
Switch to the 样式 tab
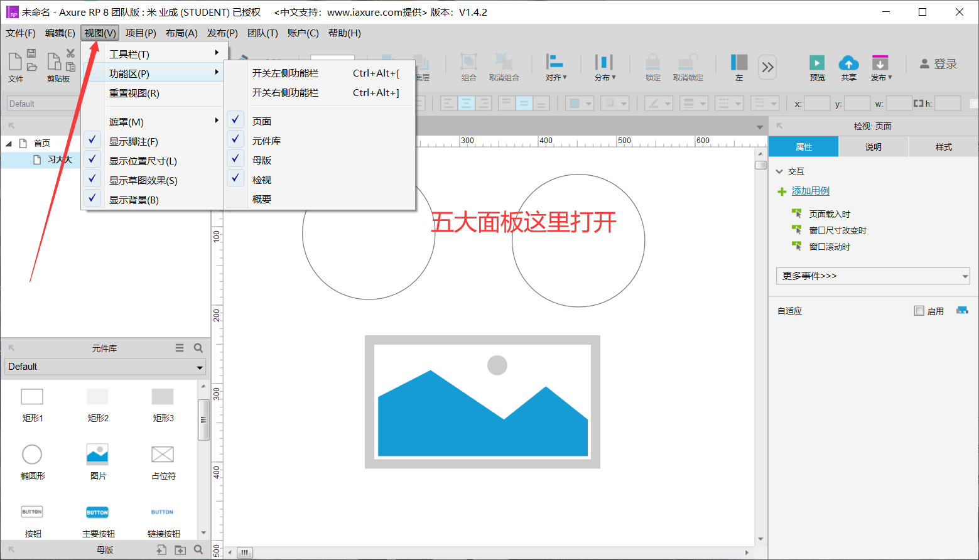(x=943, y=147)
